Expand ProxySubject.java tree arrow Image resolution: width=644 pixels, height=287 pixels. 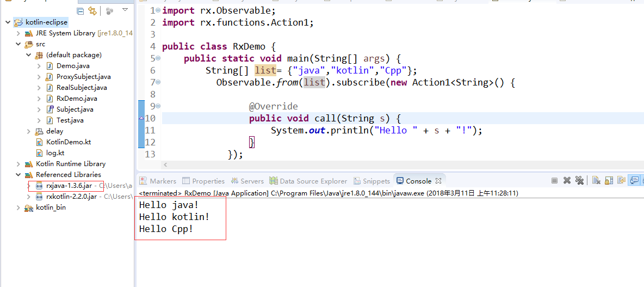pyautogui.click(x=39, y=77)
